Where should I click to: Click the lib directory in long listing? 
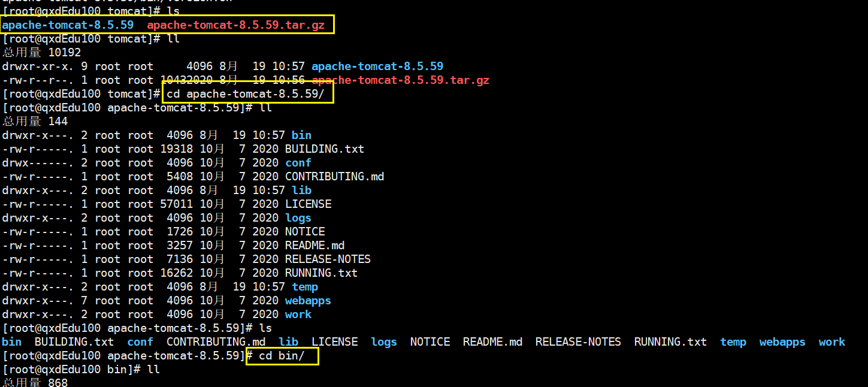click(x=301, y=191)
